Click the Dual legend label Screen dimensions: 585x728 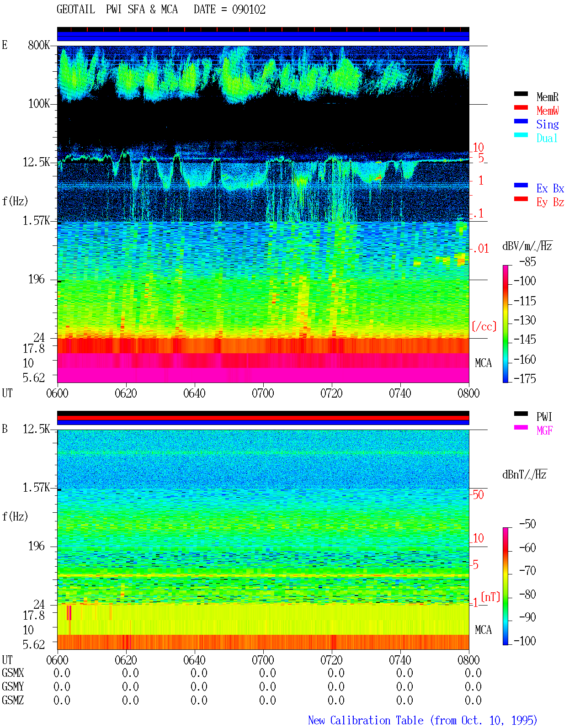click(548, 138)
